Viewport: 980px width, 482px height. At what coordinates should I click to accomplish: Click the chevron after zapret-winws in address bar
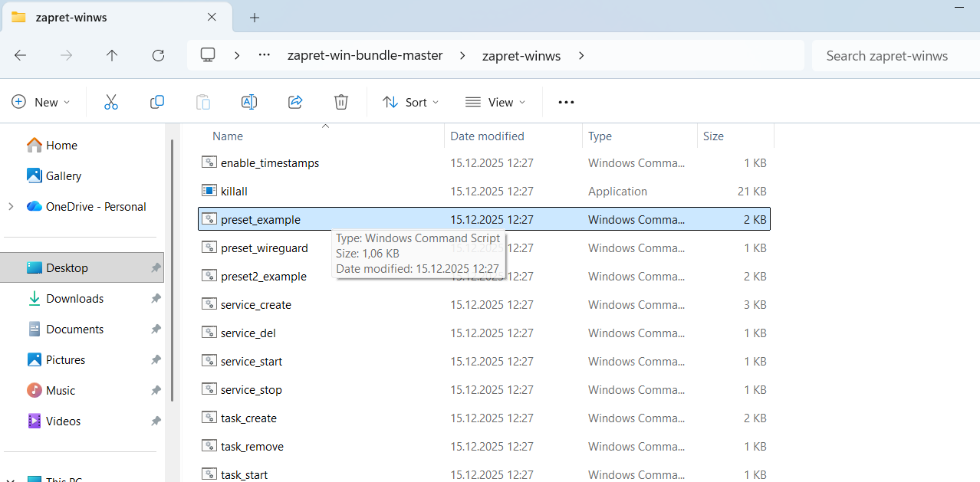click(581, 55)
